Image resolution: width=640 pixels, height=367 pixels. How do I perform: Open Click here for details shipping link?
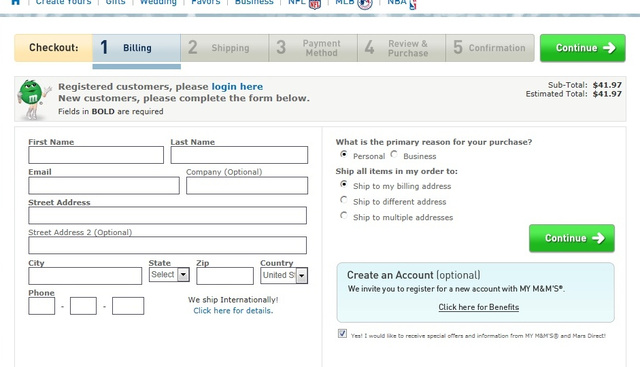[233, 311]
